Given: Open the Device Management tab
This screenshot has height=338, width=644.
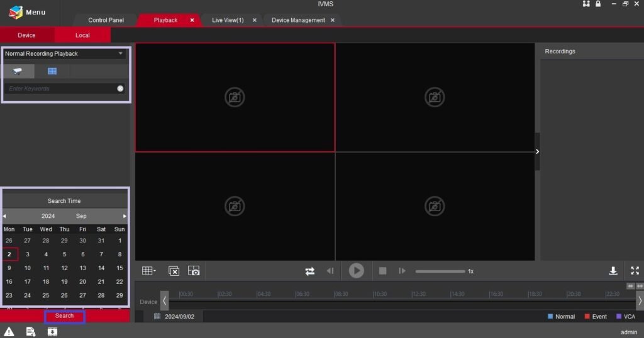Looking at the screenshot, I should (298, 20).
